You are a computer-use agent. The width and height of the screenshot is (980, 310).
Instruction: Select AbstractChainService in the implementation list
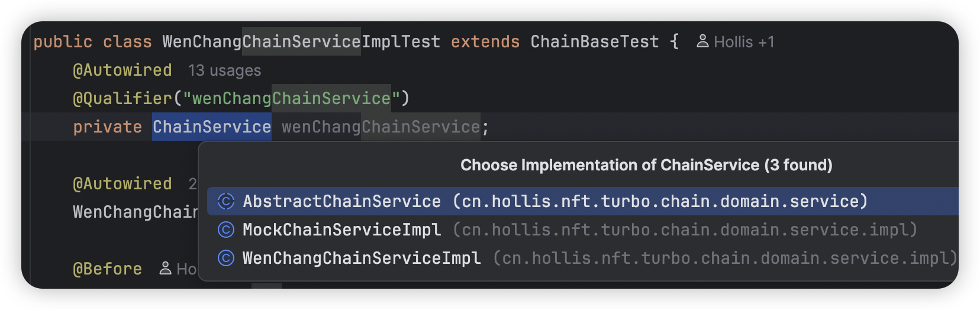[341, 201]
